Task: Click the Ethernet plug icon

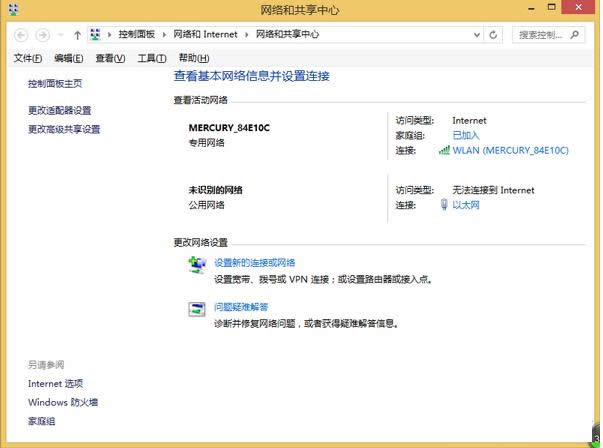Action: (444, 205)
